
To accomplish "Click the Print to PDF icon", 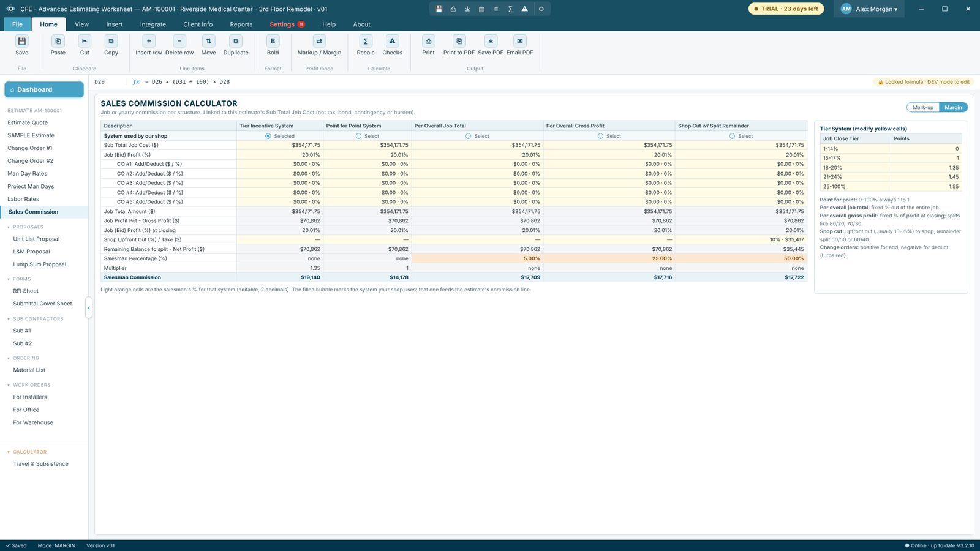I will (x=459, y=41).
